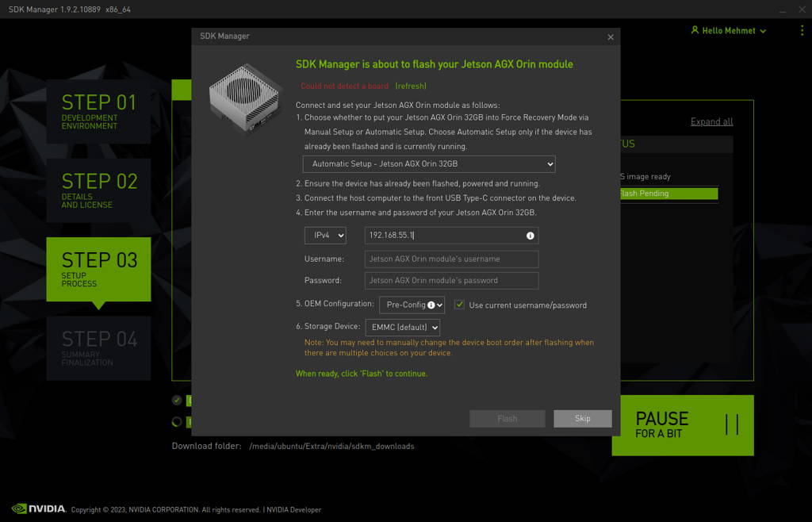The height and width of the screenshot is (522, 812).
Task: Click 'When ready, click Flash to continue' text
Action: pos(362,374)
